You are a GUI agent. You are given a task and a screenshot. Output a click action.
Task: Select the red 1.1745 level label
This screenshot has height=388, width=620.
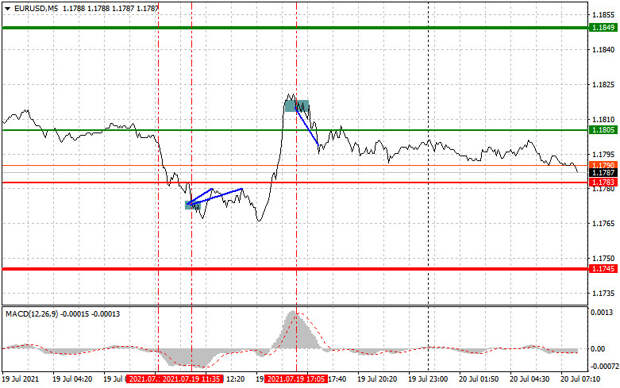(x=603, y=269)
